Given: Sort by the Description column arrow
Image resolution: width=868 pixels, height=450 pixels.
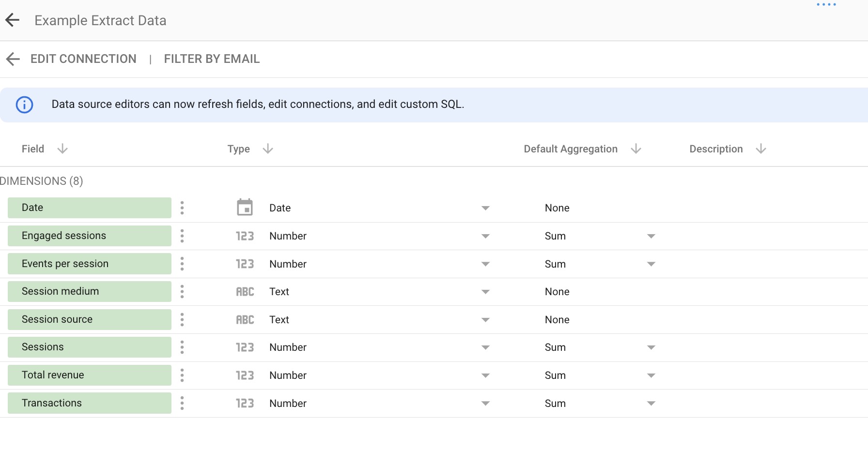Looking at the screenshot, I should click(761, 149).
